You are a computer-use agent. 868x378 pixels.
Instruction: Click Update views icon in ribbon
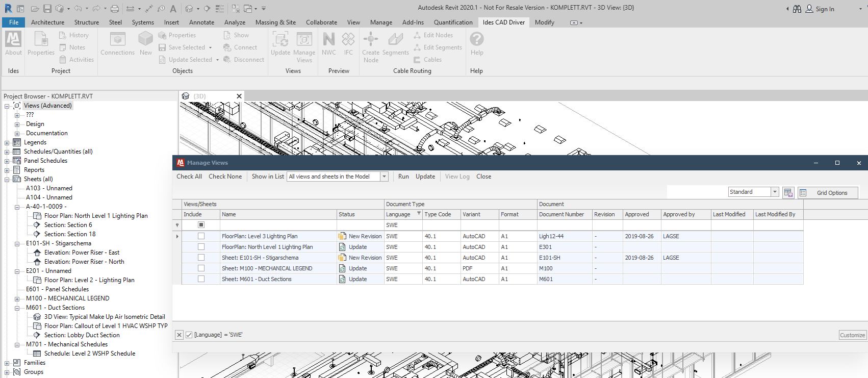280,43
